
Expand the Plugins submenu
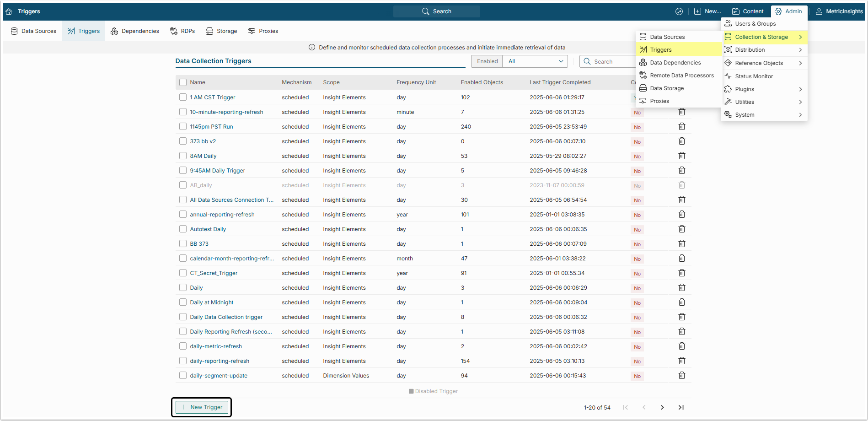(764, 89)
